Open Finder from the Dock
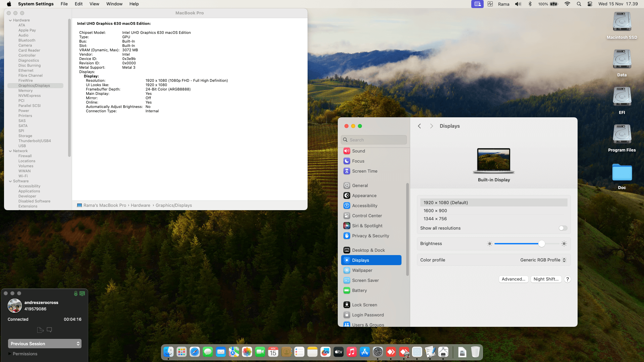Viewport: 644px width, 362px height. point(168,352)
